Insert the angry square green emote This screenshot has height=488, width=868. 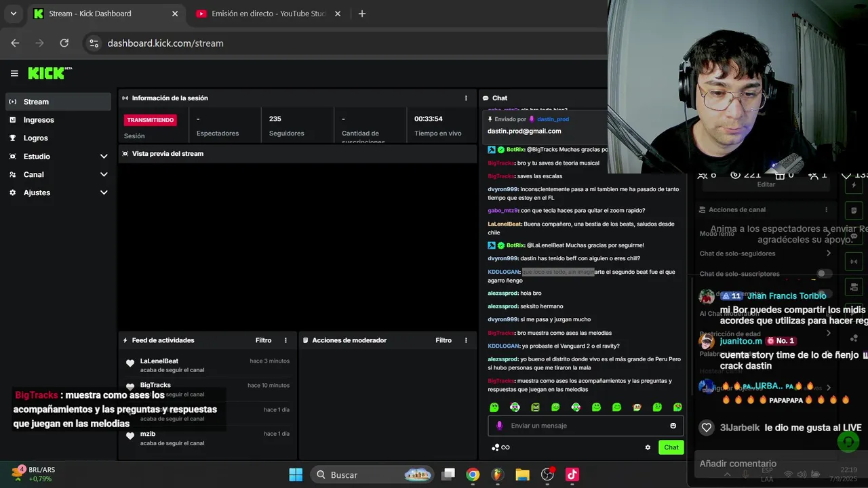pyautogui.click(x=535, y=407)
